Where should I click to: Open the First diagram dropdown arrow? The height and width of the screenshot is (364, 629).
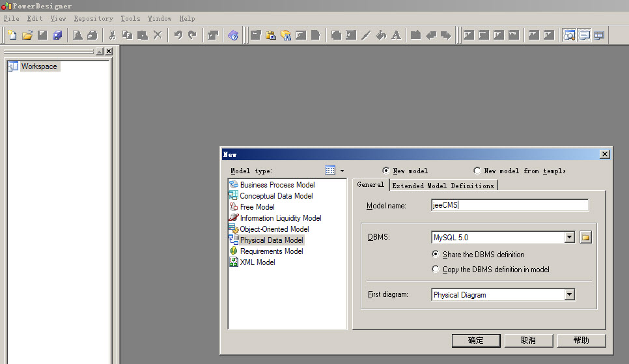[570, 294]
